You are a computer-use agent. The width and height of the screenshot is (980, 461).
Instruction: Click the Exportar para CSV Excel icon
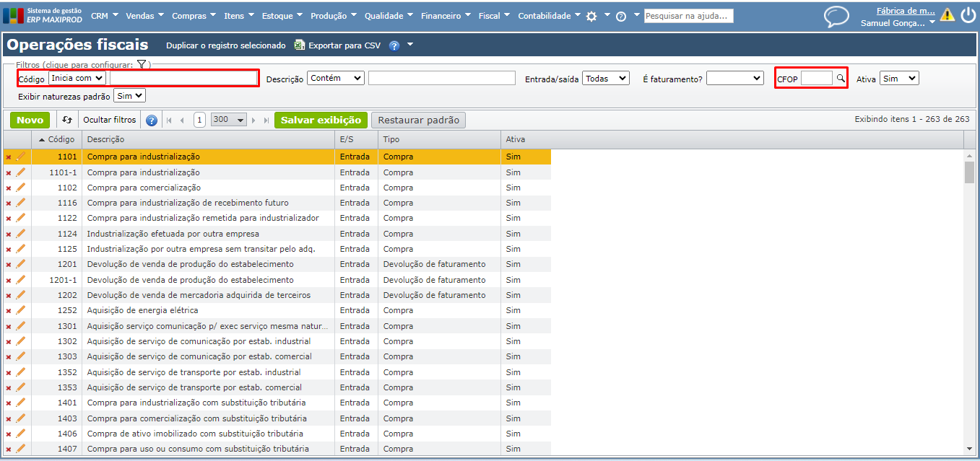coord(300,45)
